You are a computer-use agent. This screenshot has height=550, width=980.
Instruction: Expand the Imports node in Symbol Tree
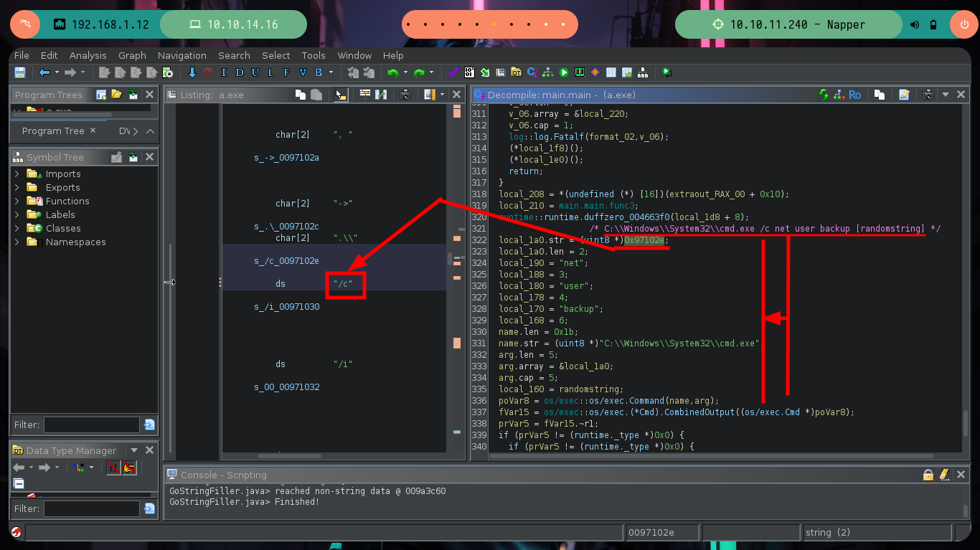pyautogui.click(x=17, y=174)
